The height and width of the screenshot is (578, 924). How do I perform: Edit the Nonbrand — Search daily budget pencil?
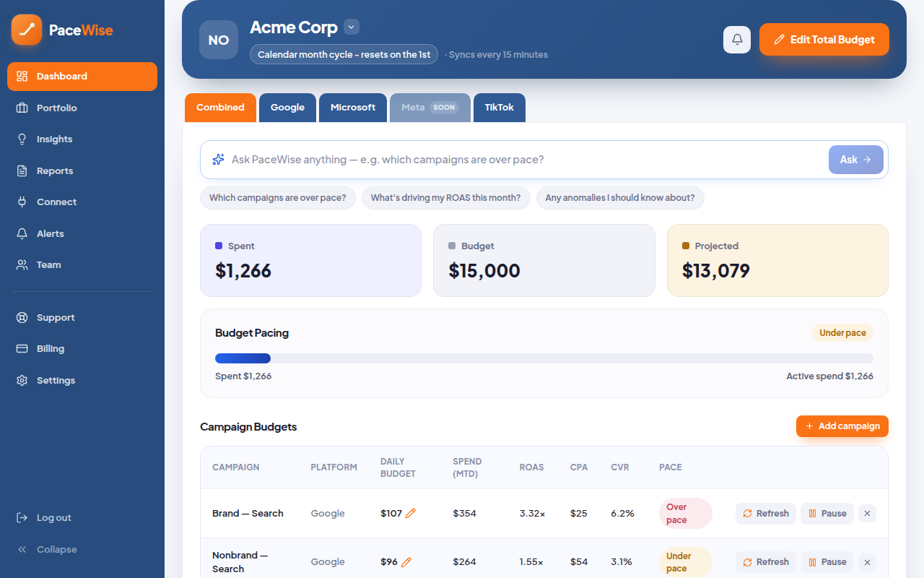406,562
